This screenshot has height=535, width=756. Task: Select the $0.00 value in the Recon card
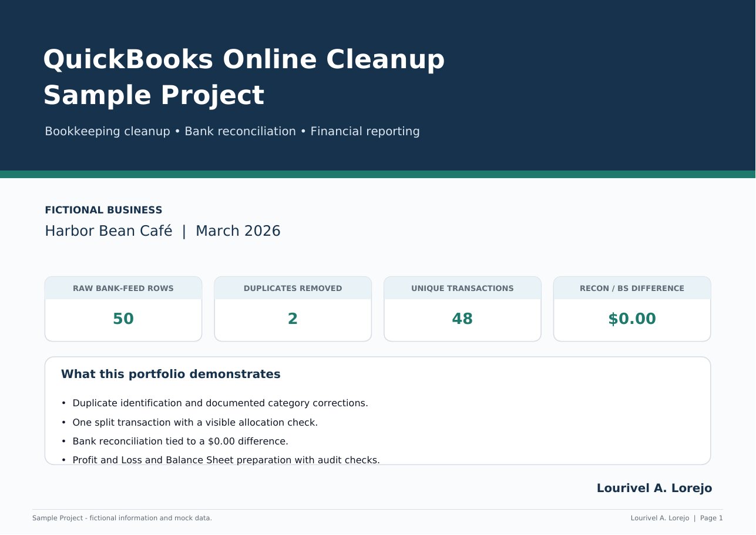pos(632,319)
